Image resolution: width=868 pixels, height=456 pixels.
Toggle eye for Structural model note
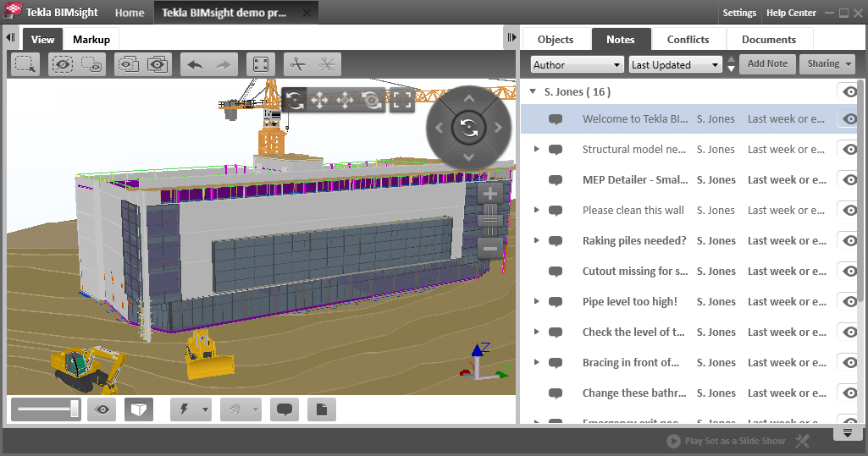pyautogui.click(x=849, y=149)
